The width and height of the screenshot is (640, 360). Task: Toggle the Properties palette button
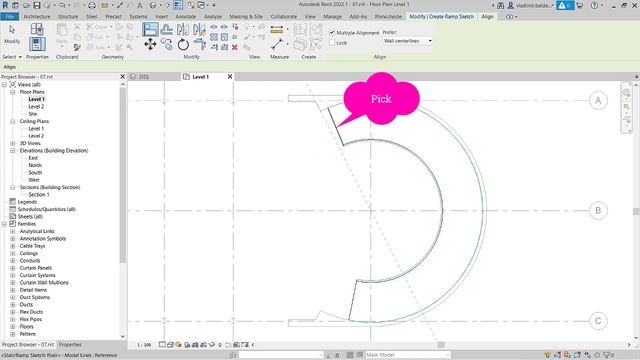click(37, 44)
